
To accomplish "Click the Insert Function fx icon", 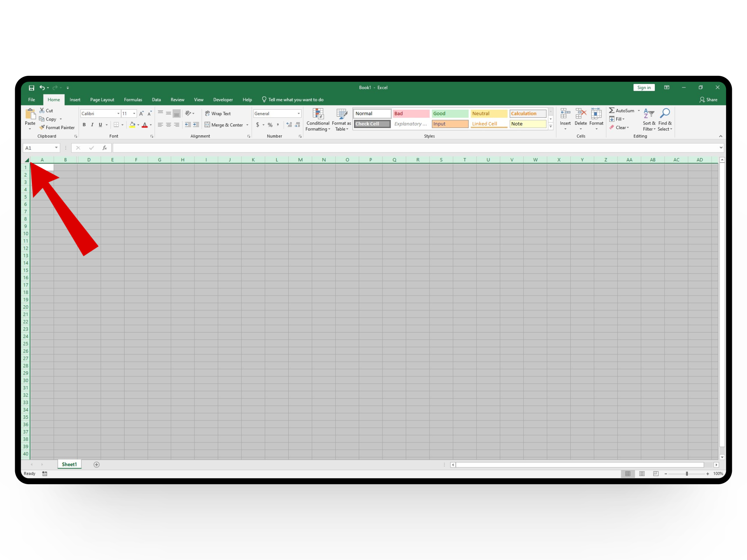I will tap(104, 148).
